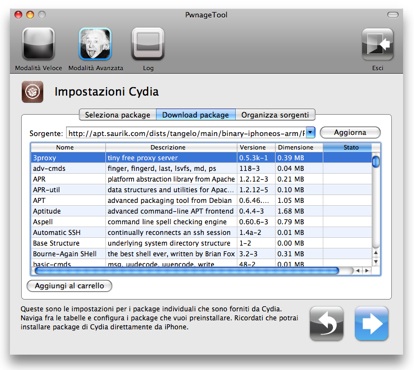Click the vertical scroll up arrow
Image resolution: width=414 pixels, height=370 pixels.
[376, 253]
